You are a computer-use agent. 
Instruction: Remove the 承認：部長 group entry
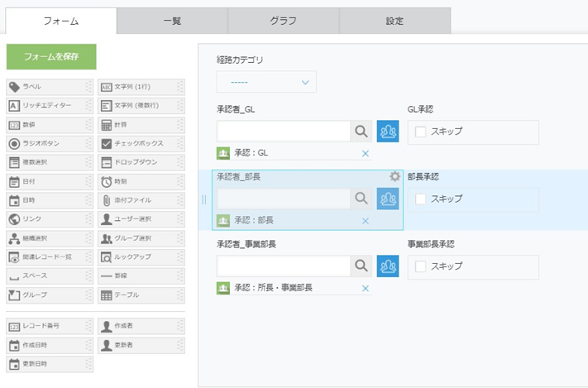click(366, 221)
